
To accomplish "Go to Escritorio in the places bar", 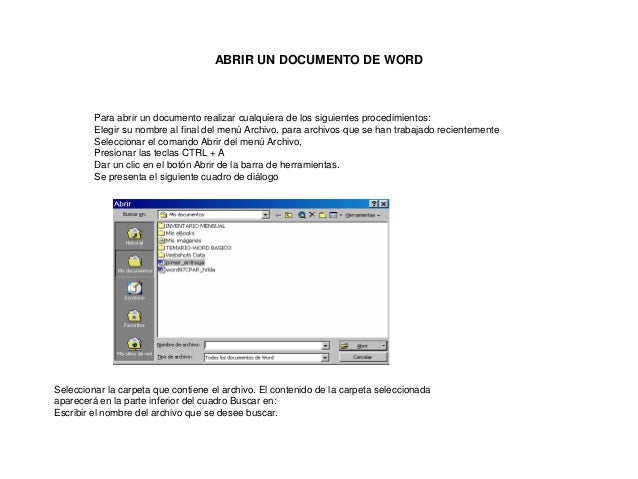I will [134, 291].
